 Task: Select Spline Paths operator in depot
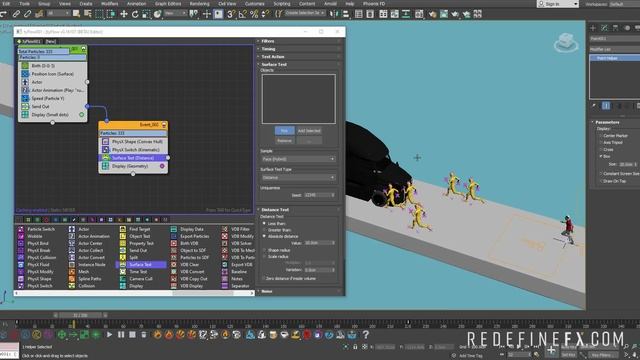(x=86, y=279)
